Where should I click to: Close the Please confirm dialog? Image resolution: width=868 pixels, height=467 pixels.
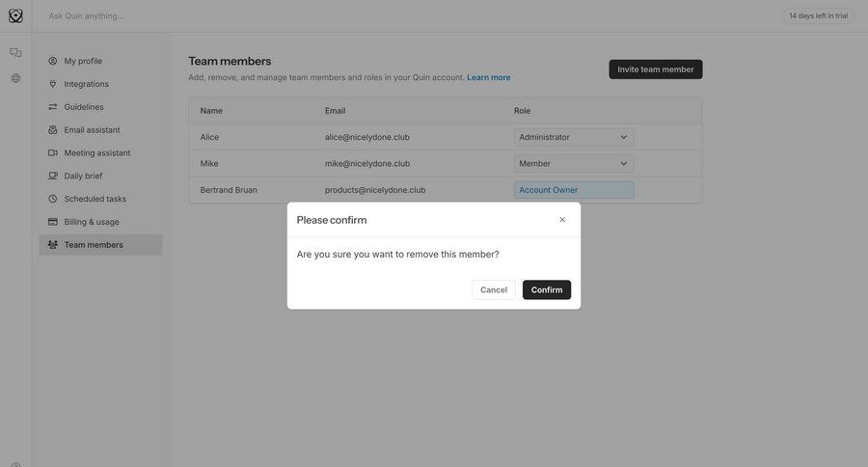pyautogui.click(x=562, y=220)
